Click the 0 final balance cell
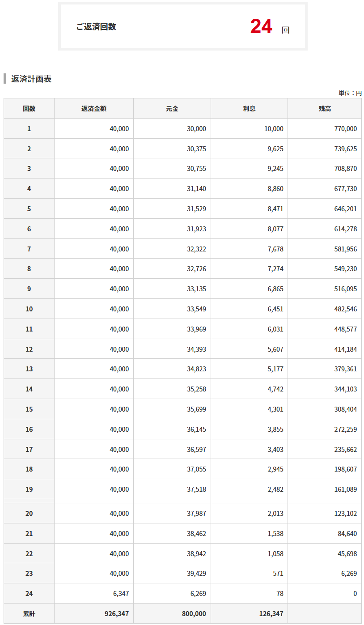This screenshot has height=625, width=364. pos(355,594)
